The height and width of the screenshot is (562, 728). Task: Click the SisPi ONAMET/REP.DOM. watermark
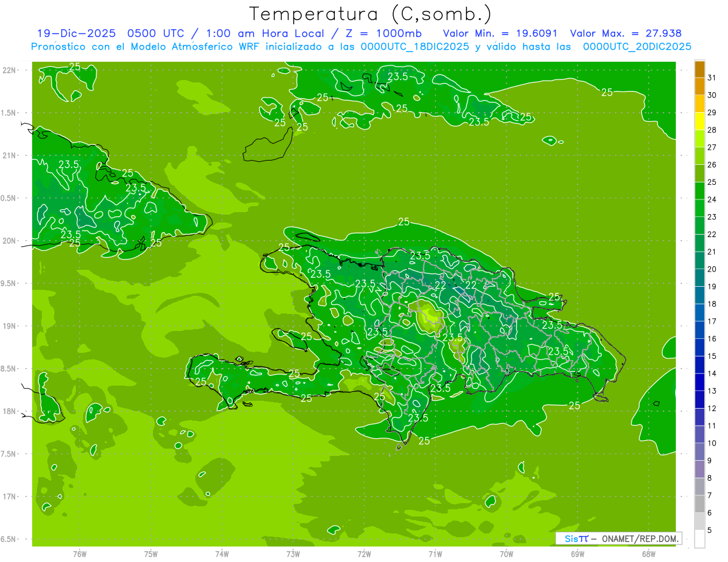click(x=618, y=538)
